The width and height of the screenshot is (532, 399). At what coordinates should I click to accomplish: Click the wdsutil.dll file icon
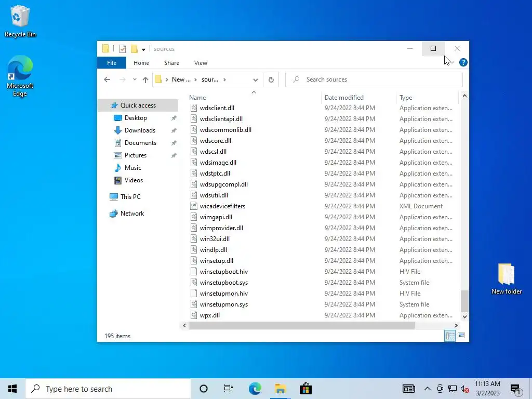click(194, 195)
